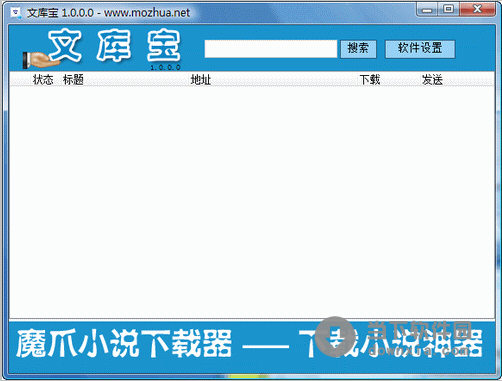The height and width of the screenshot is (381, 502).
Task: Click the 下载 column header
Action: click(x=370, y=80)
